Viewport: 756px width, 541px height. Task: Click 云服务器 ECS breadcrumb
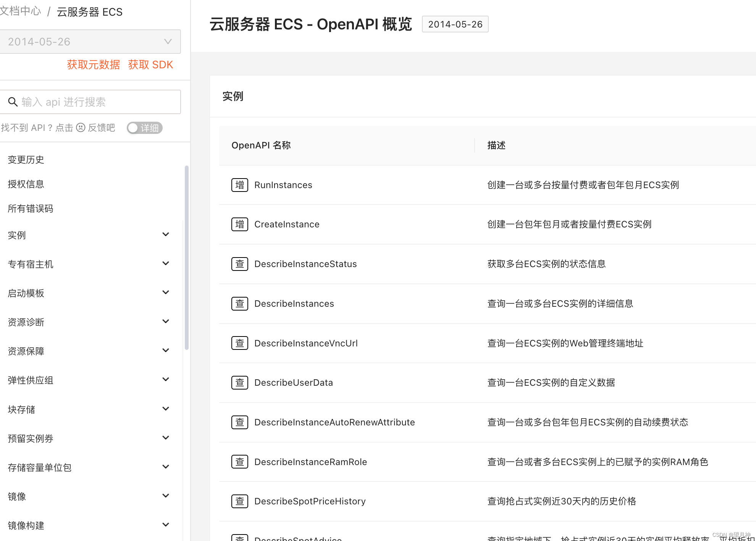[90, 12]
